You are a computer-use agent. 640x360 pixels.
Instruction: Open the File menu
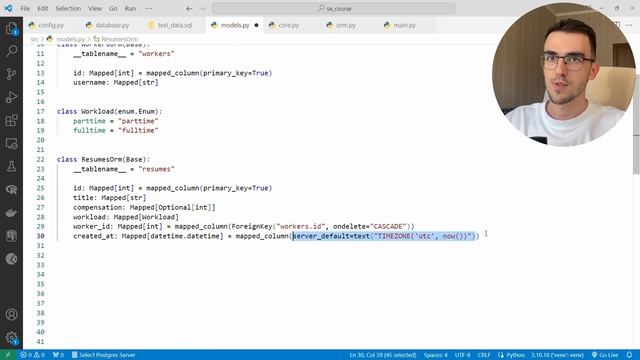coord(25,8)
